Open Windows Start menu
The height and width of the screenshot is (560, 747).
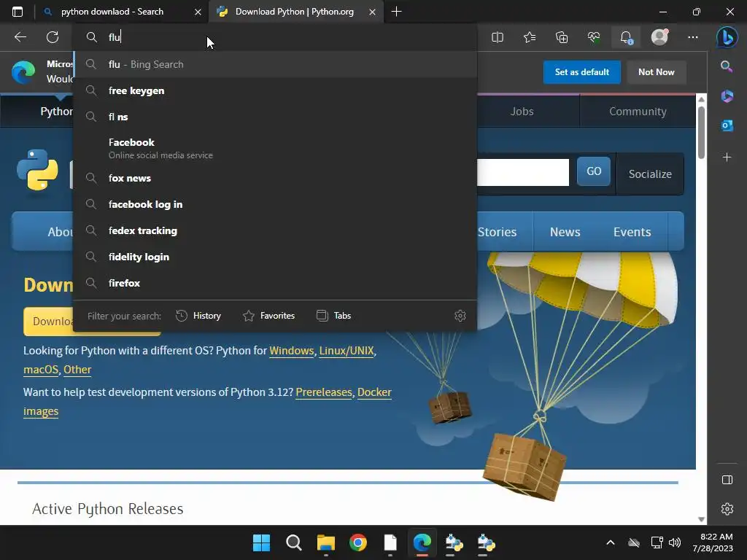[x=261, y=542]
